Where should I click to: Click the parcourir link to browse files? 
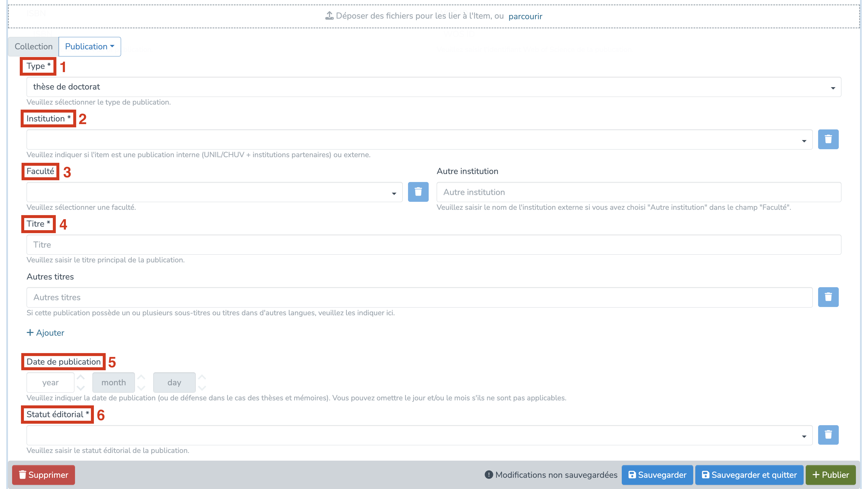coord(525,16)
